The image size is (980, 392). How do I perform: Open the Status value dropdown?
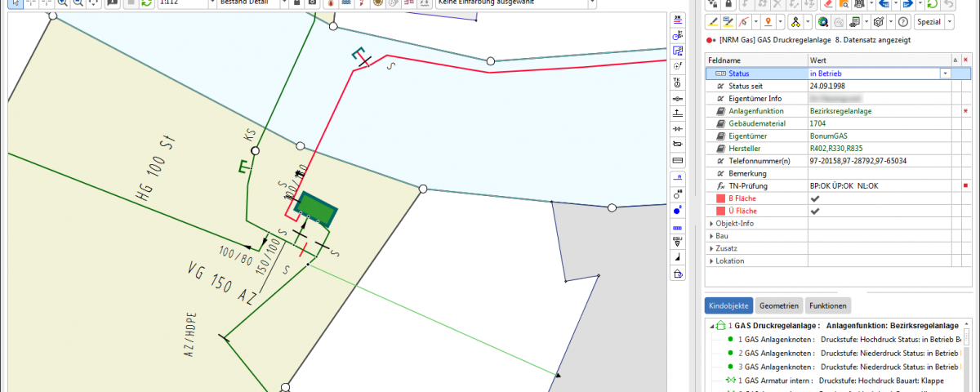pos(946,73)
